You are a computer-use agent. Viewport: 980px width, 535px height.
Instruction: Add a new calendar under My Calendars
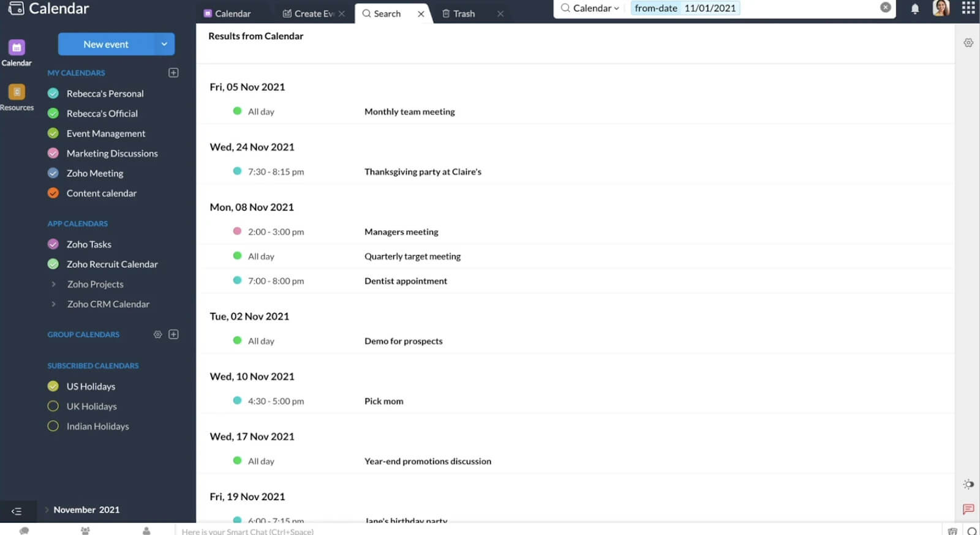173,73
